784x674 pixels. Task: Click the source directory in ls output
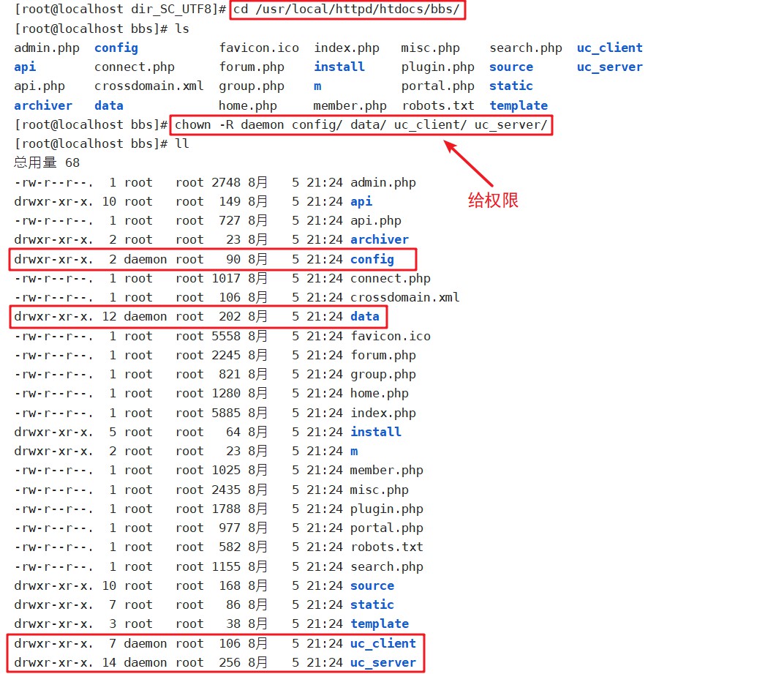click(511, 67)
